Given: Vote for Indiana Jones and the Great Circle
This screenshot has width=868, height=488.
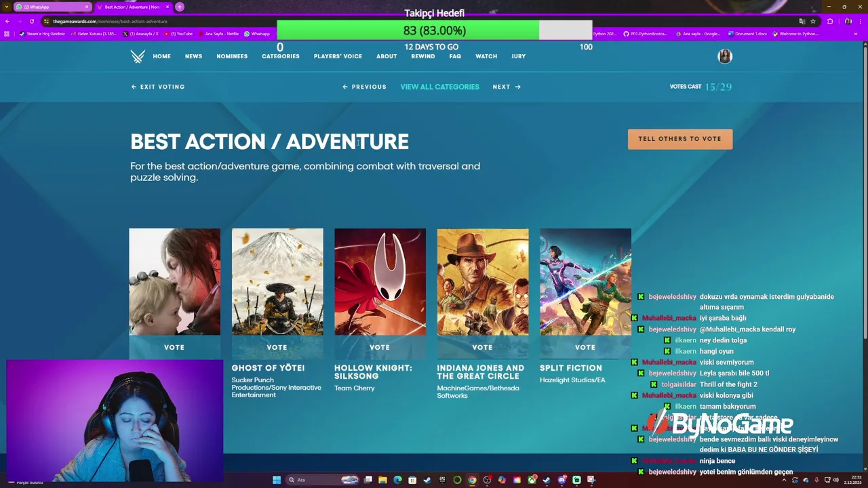Looking at the screenshot, I should 482,347.
